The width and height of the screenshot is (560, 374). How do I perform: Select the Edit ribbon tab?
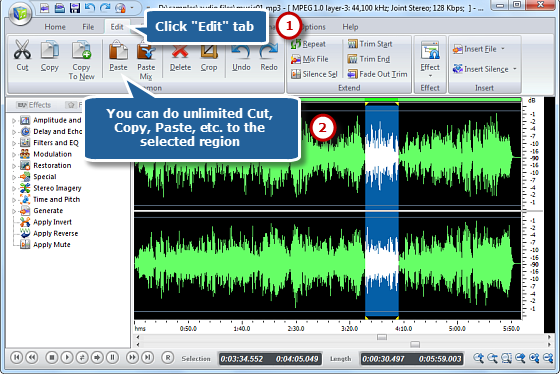click(x=116, y=27)
